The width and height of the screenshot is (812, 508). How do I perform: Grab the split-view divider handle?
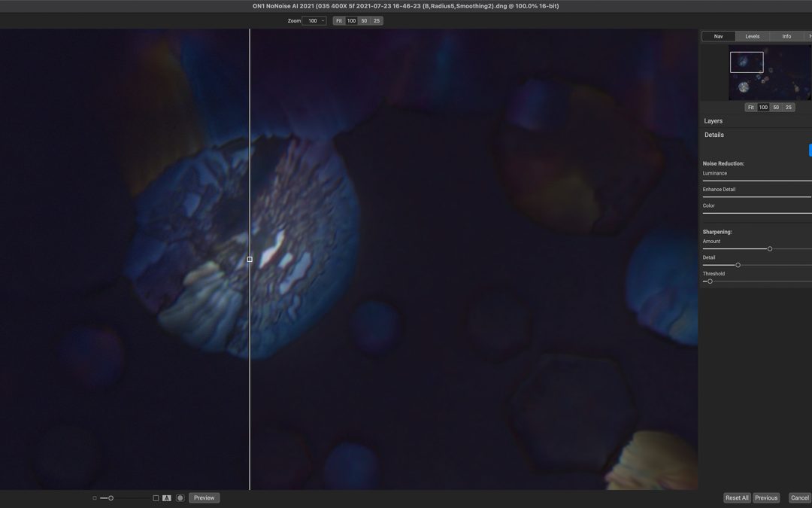click(x=250, y=259)
